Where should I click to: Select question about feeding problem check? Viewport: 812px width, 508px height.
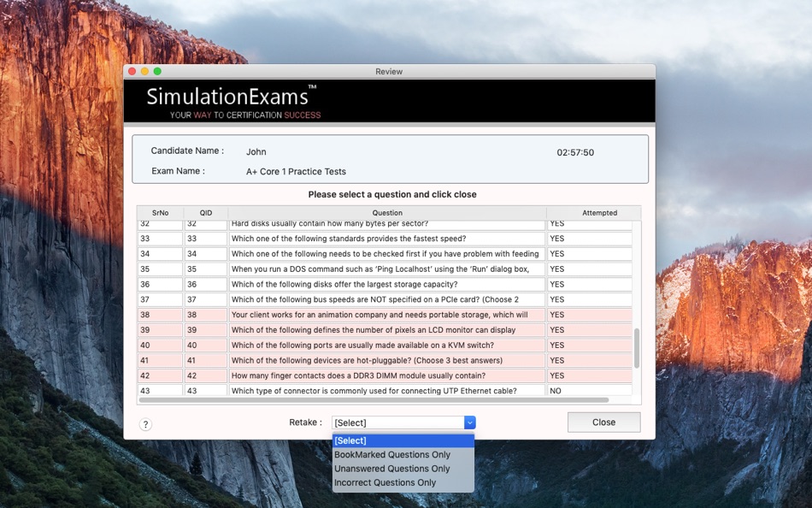click(x=387, y=253)
